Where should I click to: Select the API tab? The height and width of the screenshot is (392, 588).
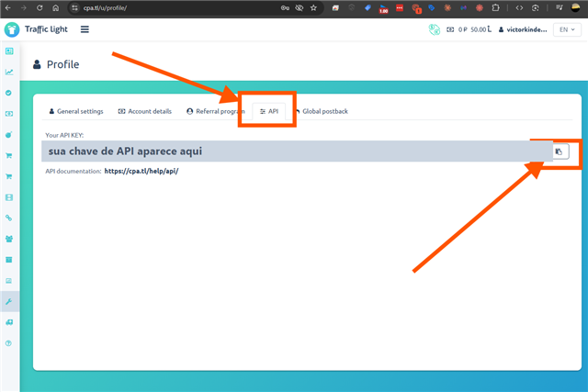269,111
